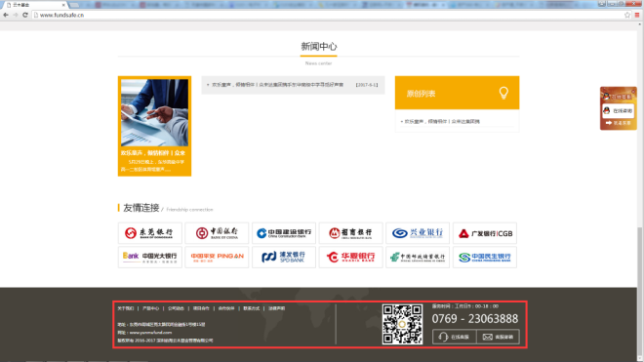Viewport: 644px width, 362px height.
Task: Click the orange original-list header with lightbulb
Action: point(457,93)
